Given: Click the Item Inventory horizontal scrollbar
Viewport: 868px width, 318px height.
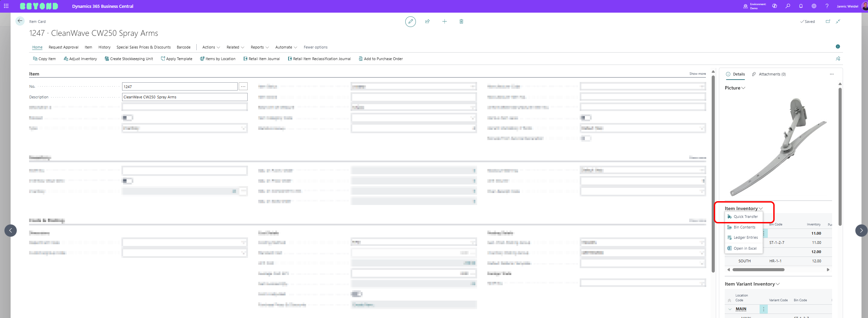Looking at the screenshot, I should (x=758, y=270).
